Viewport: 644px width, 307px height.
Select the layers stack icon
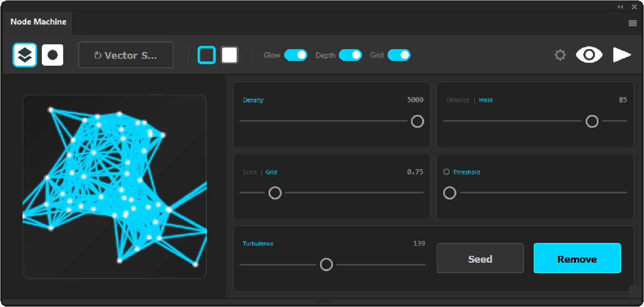point(25,55)
